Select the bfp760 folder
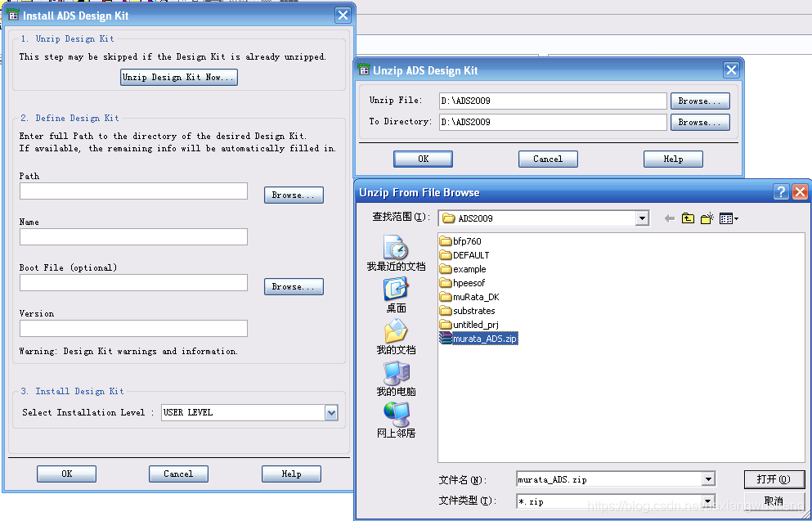This screenshot has height=521, width=812. tap(460, 241)
